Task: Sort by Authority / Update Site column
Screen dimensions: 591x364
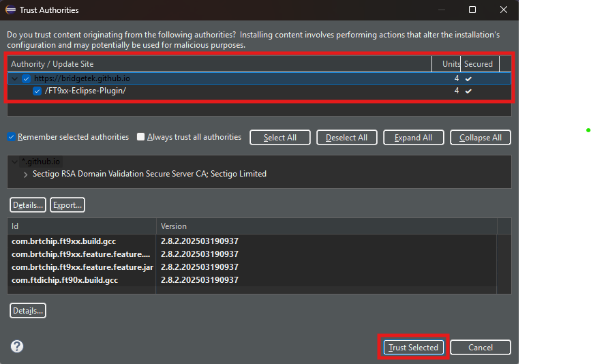Action: (219, 63)
